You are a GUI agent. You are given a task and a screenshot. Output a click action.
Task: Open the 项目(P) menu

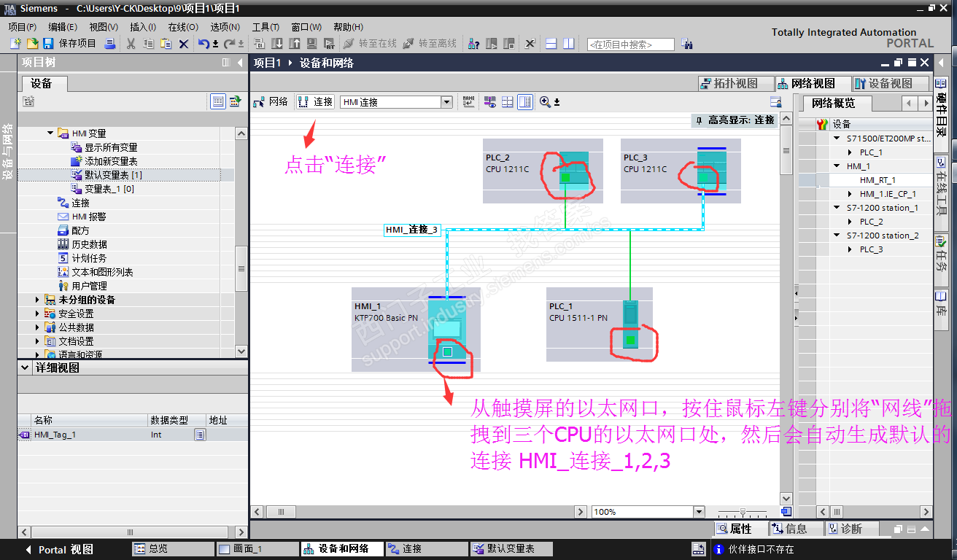(23, 27)
